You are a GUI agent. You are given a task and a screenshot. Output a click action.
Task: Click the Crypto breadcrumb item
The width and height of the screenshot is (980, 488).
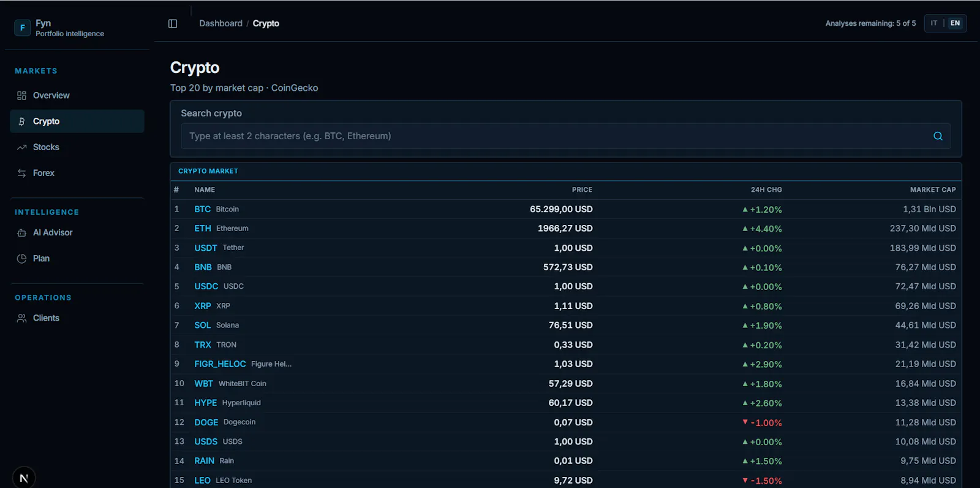(x=266, y=23)
